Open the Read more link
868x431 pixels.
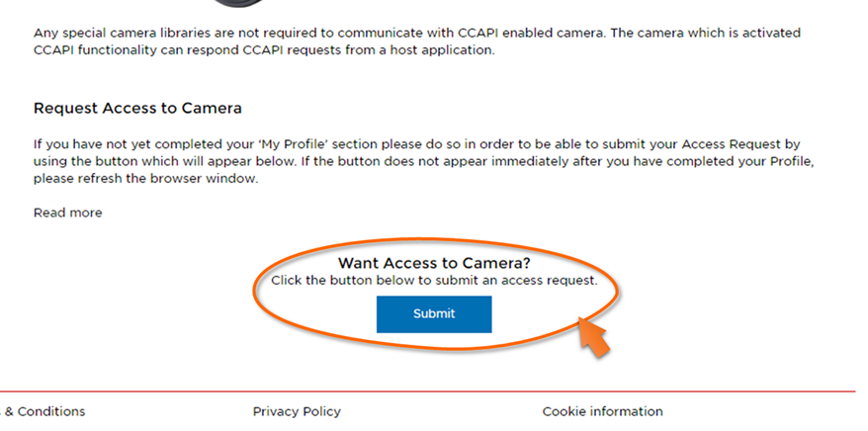tap(67, 213)
